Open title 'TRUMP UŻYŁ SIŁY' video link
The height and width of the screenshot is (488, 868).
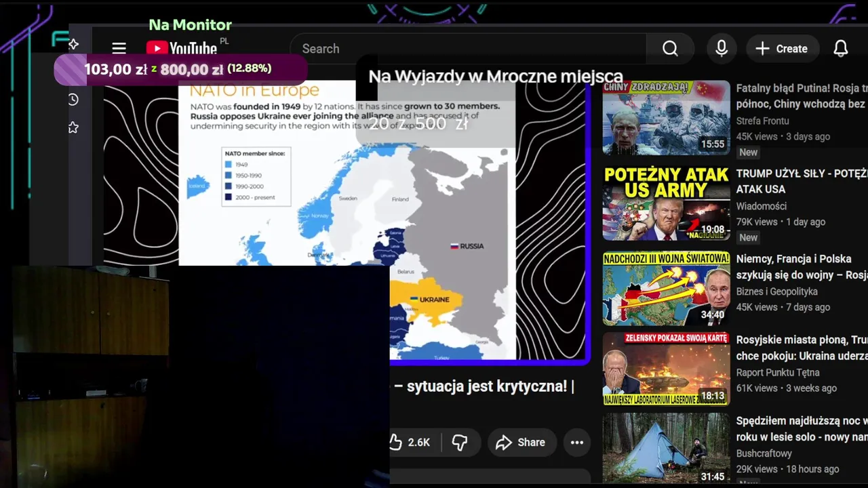click(802, 181)
